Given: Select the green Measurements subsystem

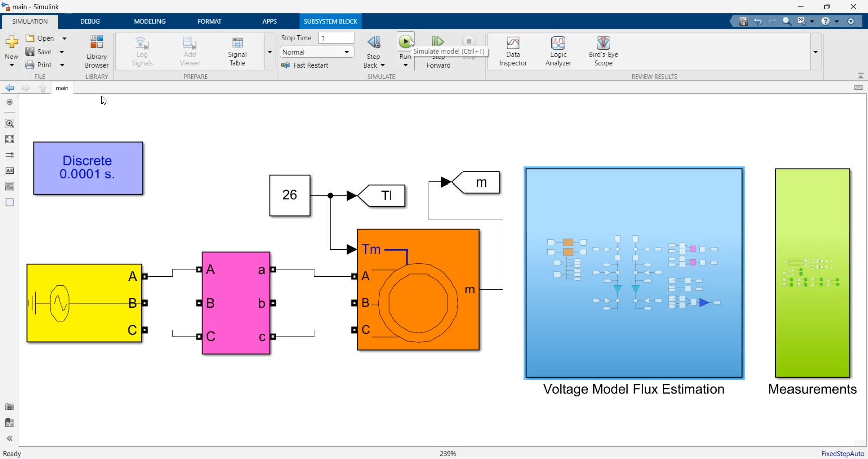Looking at the screenshot, I should point(813,273).
